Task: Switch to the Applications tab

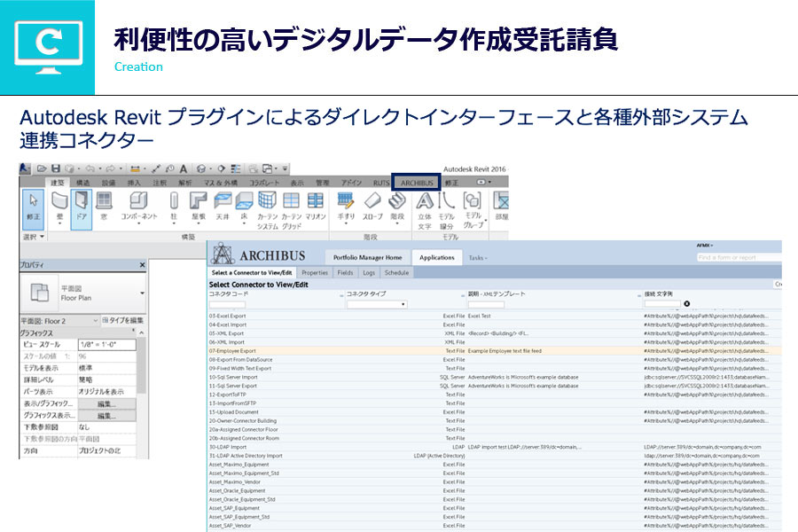Action: coord(436,258)
